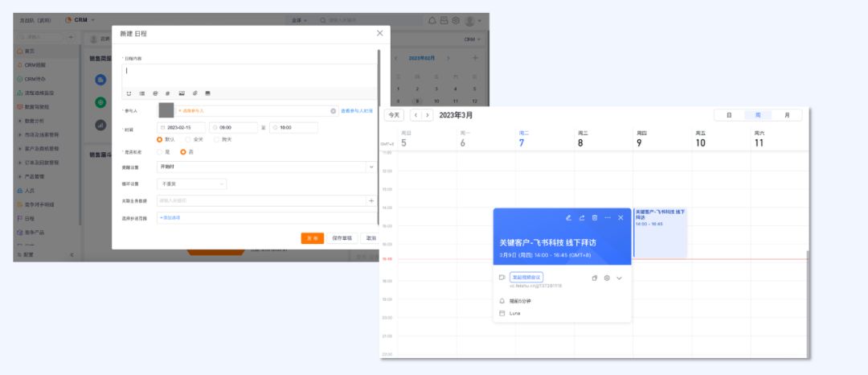Go to next month in CRM mini calendar
This screenshot has height=375, width=868.
click(448, 58)
